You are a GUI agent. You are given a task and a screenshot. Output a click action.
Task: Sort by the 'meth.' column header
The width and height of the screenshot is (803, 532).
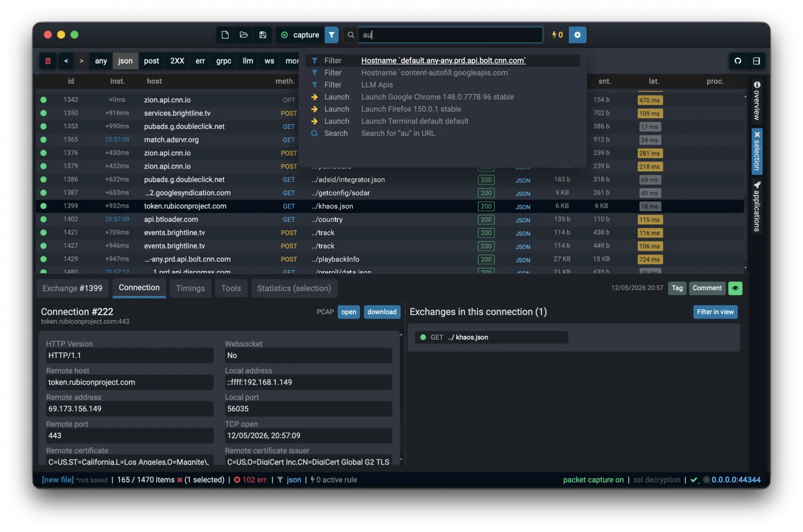pyautogui.click(x=285, y=81)
